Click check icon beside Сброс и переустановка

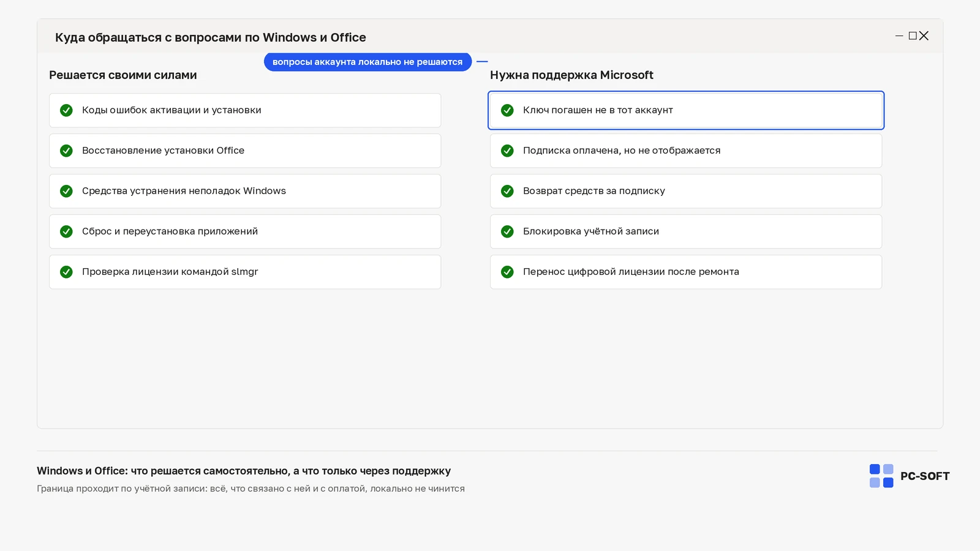tap(66, 231)
